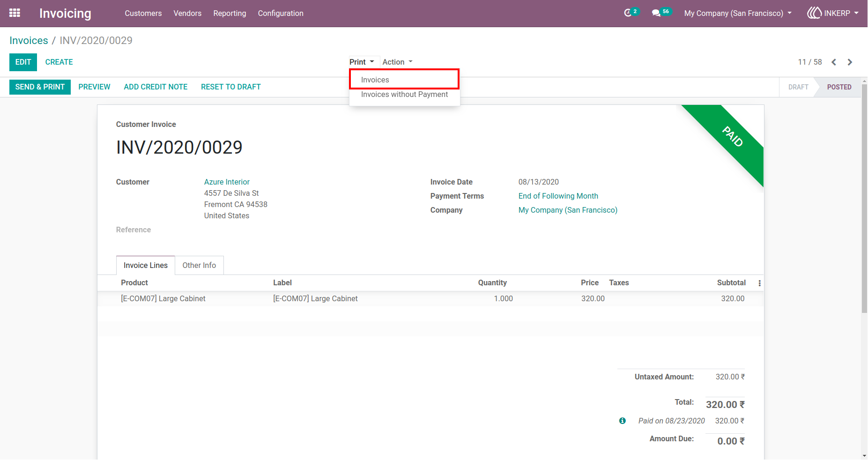
Task: Open the Reporting menu
Action: point(230,13)
